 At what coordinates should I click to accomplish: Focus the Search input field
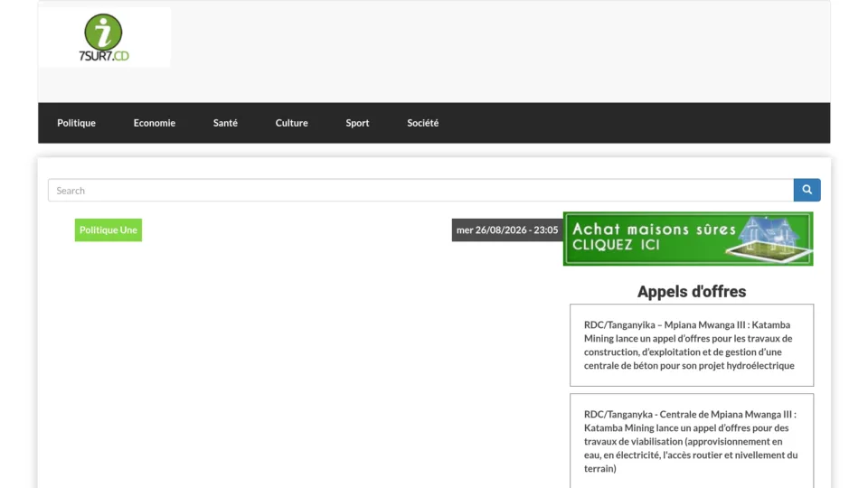click(x=420, y=190)
